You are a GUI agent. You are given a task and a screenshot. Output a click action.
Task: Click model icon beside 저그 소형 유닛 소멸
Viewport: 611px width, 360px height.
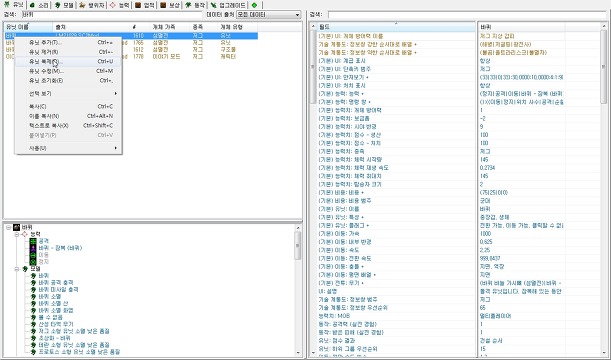pos(33,331)
